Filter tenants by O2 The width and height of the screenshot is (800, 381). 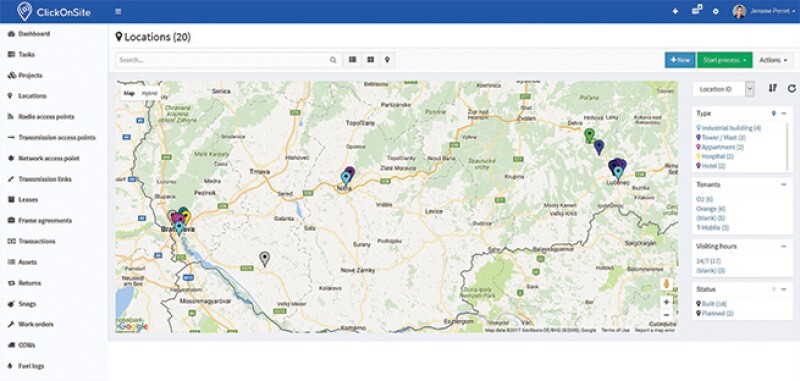704,199
